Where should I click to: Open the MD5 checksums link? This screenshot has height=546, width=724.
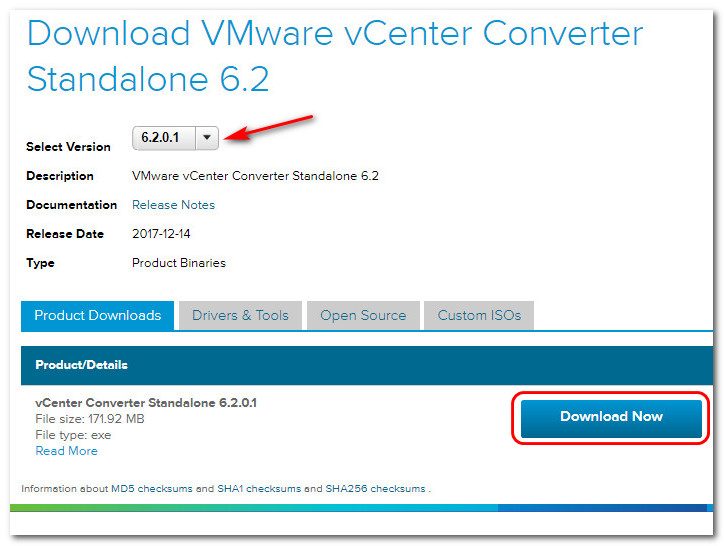coord(151,489)
